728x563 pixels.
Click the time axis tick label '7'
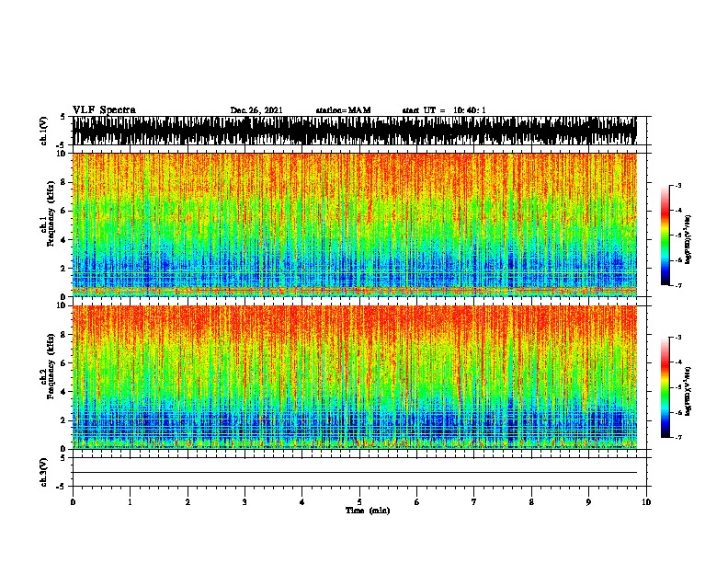(474, 502)
